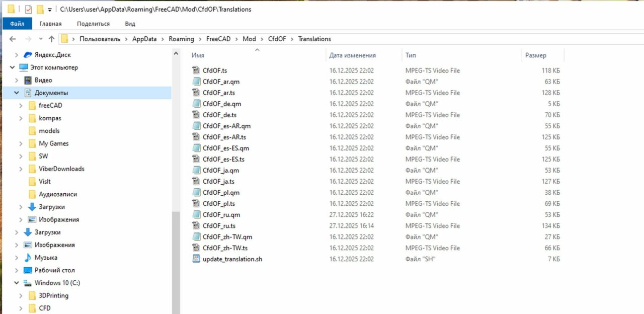Sort files by the Размер column header
The height and width of the screenshot is (314, 644).
click(x=535, y=55)
